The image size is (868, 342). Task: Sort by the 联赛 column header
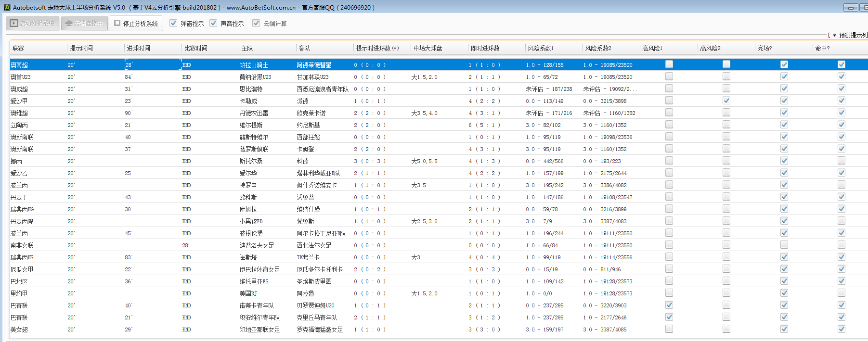pyautogui.click(x=18, y=48)
